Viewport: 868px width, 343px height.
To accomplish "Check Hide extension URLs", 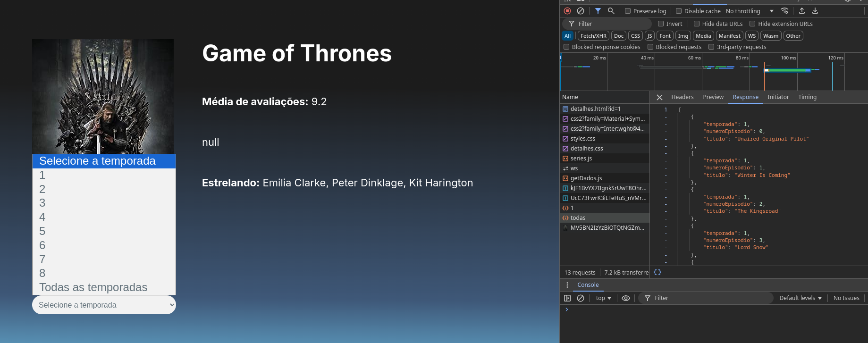I will pyautogui.click(x=752, y=24).
